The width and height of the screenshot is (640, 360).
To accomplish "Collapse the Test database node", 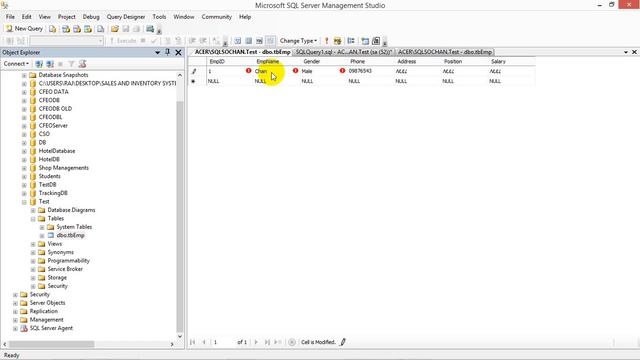I will pos(24,202).
